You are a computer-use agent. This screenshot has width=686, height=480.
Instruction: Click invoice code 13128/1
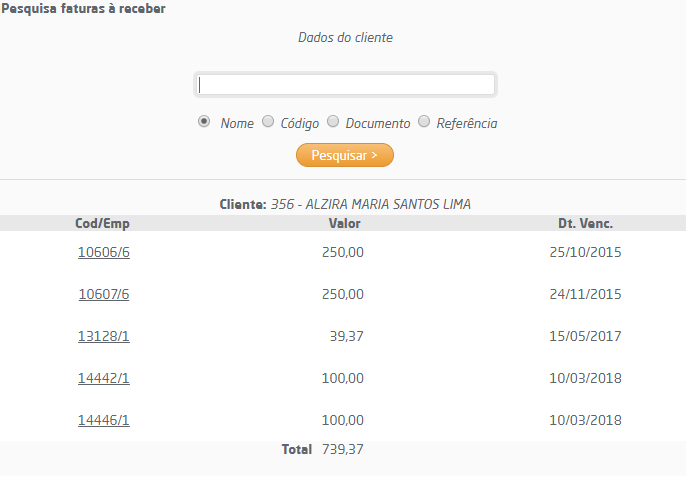coord(104,336)
